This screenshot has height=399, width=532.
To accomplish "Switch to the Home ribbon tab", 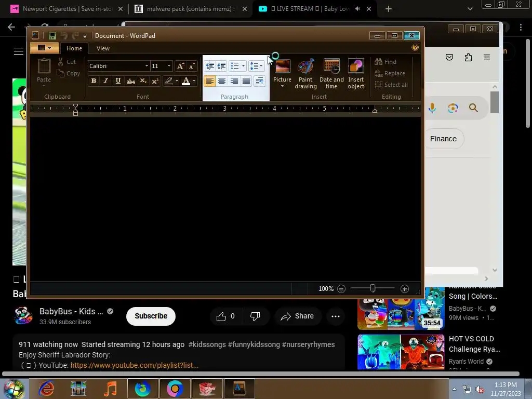I will pos(74,48).
